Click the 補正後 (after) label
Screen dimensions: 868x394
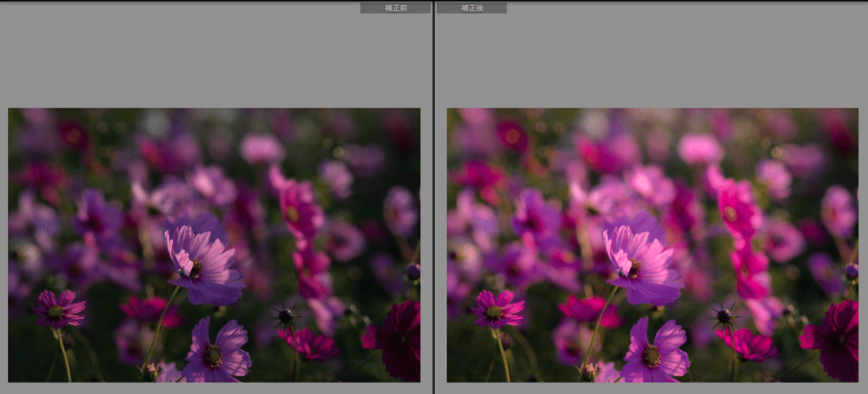click(472, 8)
